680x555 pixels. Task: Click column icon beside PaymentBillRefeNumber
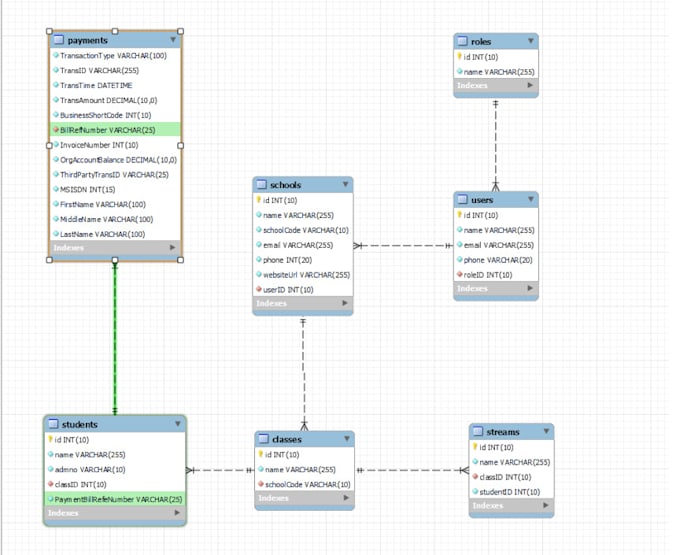pyautogui.click(x=51, y=499)
